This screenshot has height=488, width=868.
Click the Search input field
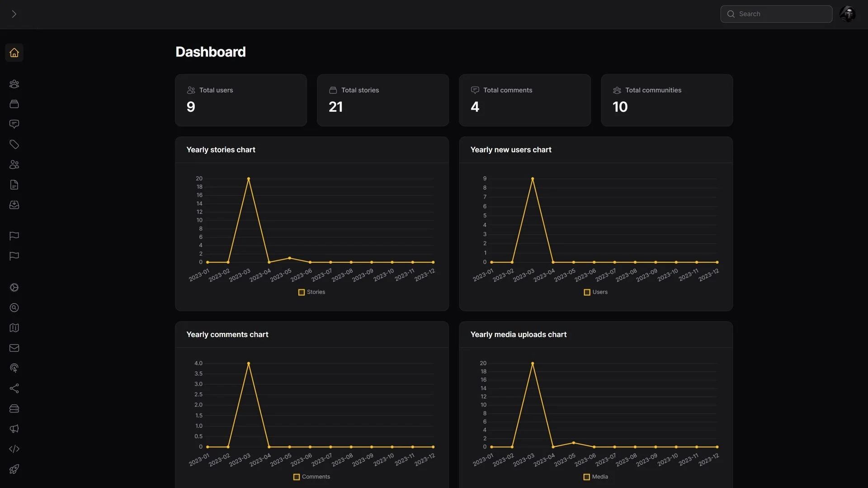776,14
